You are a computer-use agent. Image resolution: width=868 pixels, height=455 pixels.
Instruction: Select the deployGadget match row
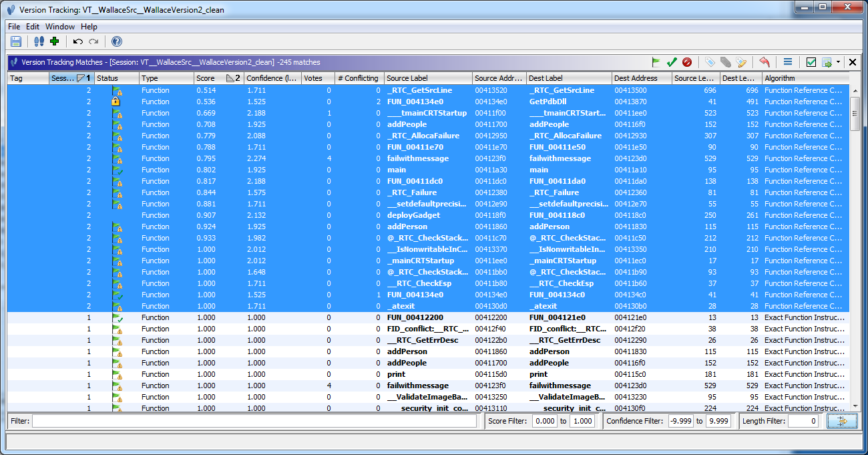(x=414, y=215)
